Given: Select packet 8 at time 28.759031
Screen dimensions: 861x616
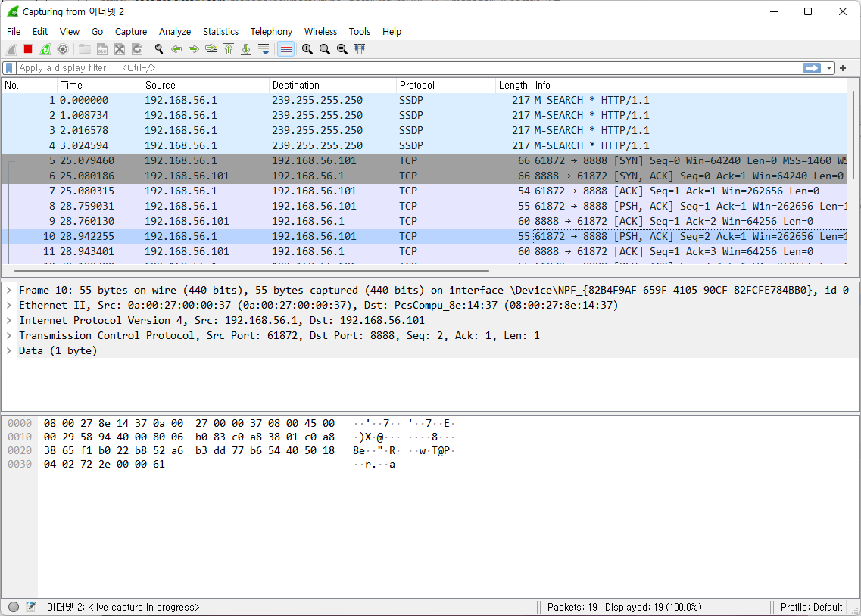Looking at the screenshot, I should coord(424,207).
